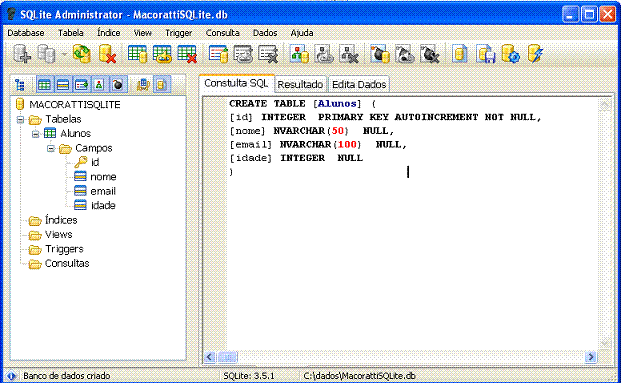The width and height of the screenshot is (621, 383).
Task: Click the grayed delete view icon
Action: tap(349, 53)
